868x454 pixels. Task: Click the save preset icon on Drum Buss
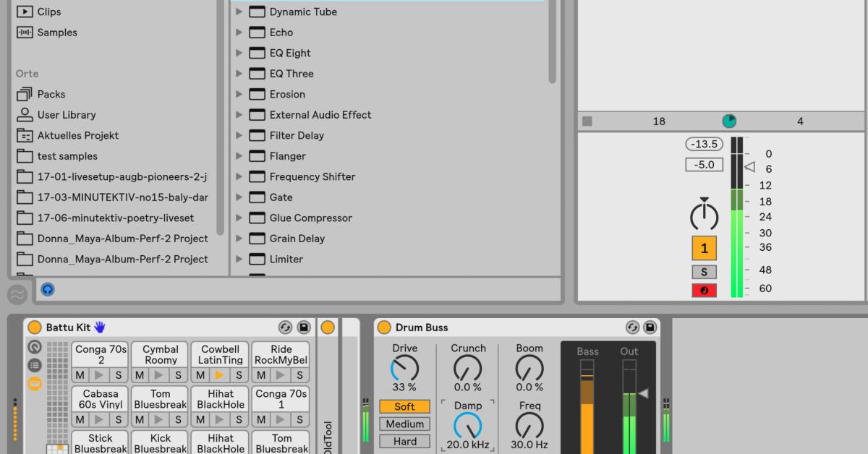[650, 327]
